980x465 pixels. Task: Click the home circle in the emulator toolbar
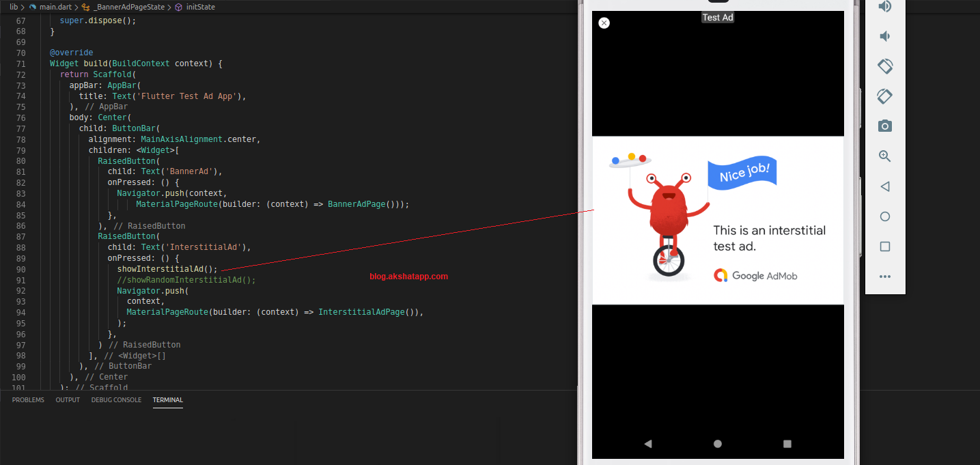(x=885, y=216)
